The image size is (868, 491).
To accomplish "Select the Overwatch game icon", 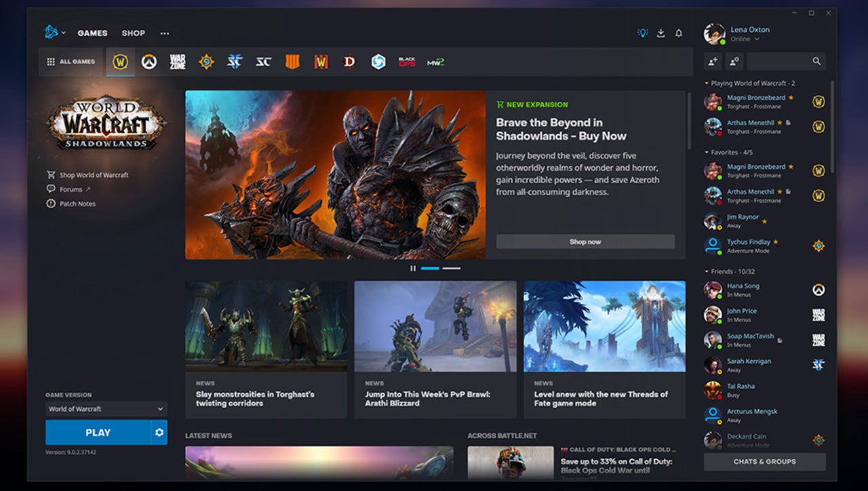I will [x=149, y=62].
